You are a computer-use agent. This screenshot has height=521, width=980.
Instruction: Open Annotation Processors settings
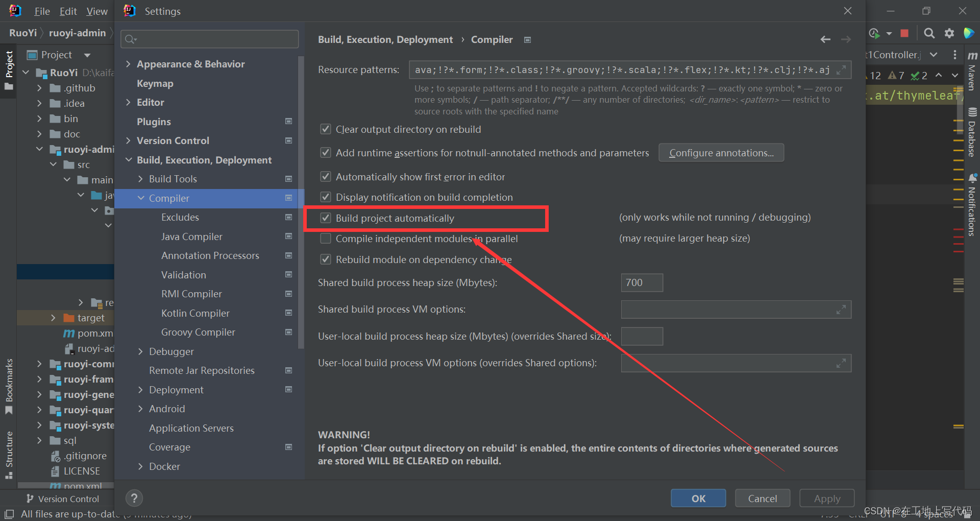[210, 255]
